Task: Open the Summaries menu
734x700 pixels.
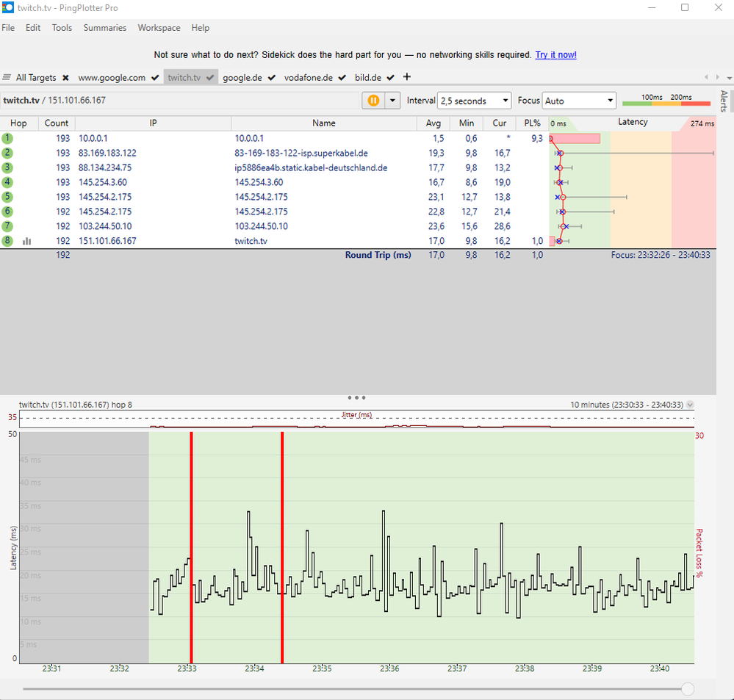Action: tap(104, 28)
